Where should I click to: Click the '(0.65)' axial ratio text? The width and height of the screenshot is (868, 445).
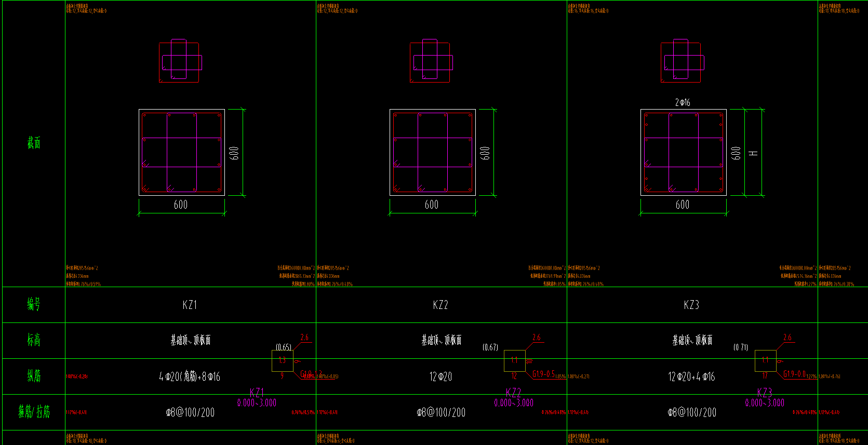284,347
